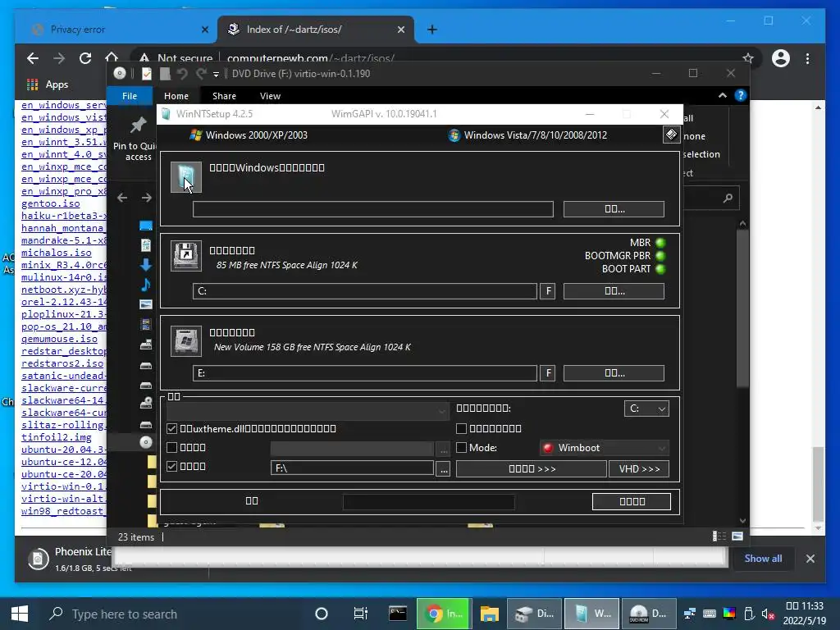Open Task View on the taskbar
840x630 pixels.
(x=361, y=614)
